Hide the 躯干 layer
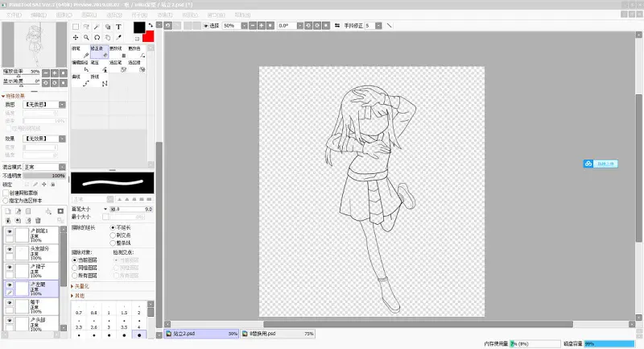The image size is (644, 349). [10, 302]
